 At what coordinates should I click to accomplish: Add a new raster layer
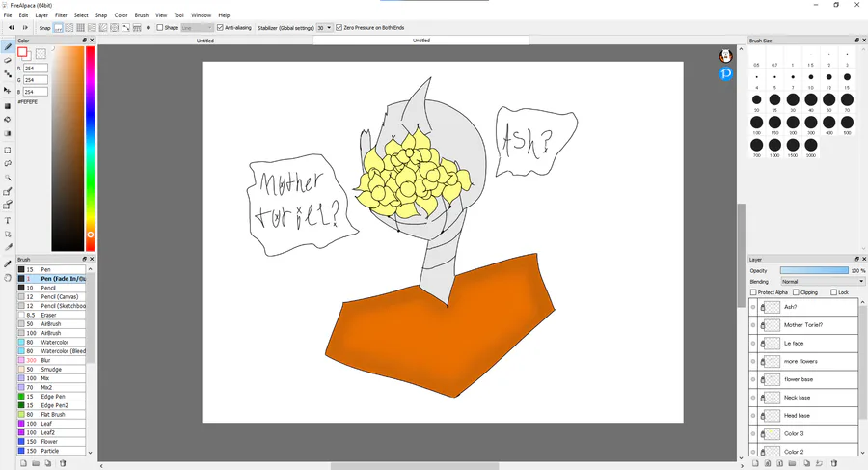coord(755,463)
